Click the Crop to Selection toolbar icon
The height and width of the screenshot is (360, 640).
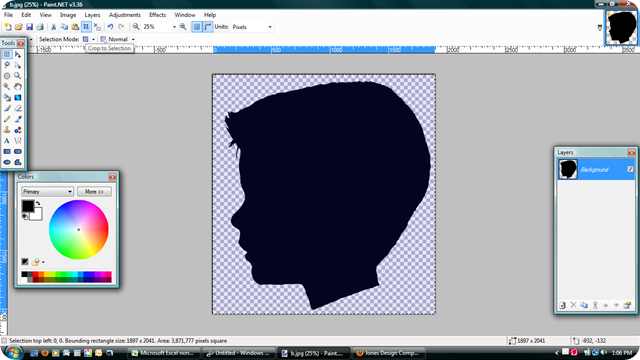86,27
